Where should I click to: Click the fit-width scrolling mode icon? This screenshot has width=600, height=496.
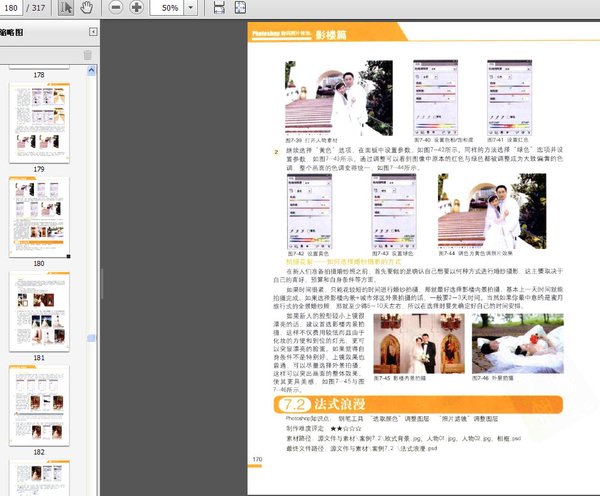click(x=219, y=8)
